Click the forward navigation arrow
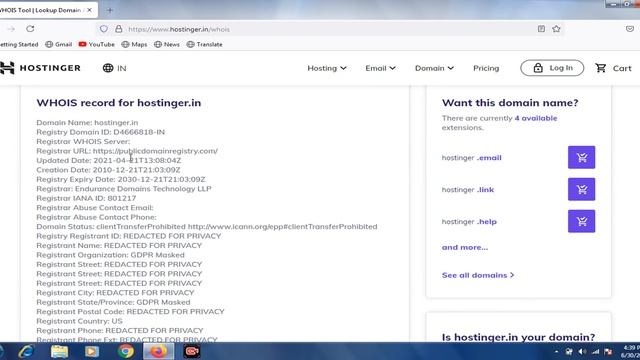The width and height of the screenshot is (640, 360). coord(11,29)
